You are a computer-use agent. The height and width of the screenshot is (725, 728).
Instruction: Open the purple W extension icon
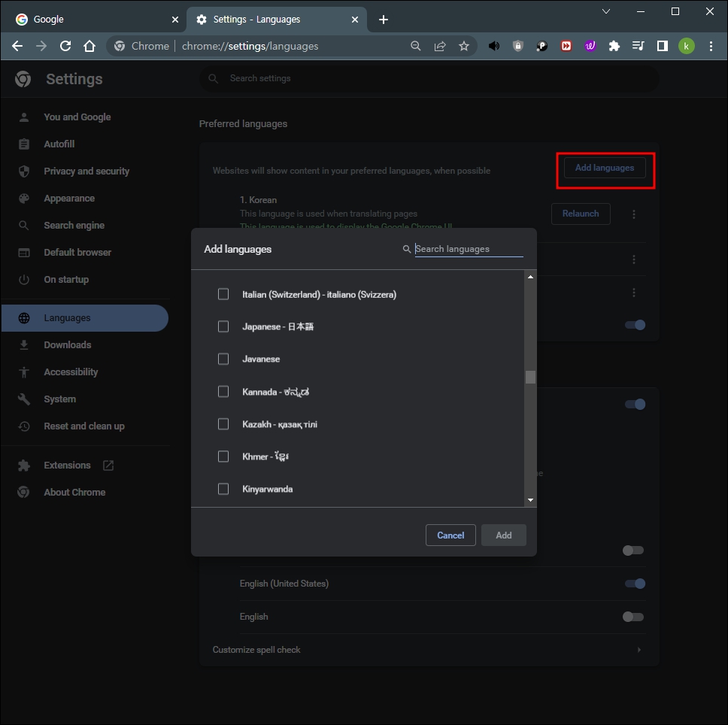point(590,46)
